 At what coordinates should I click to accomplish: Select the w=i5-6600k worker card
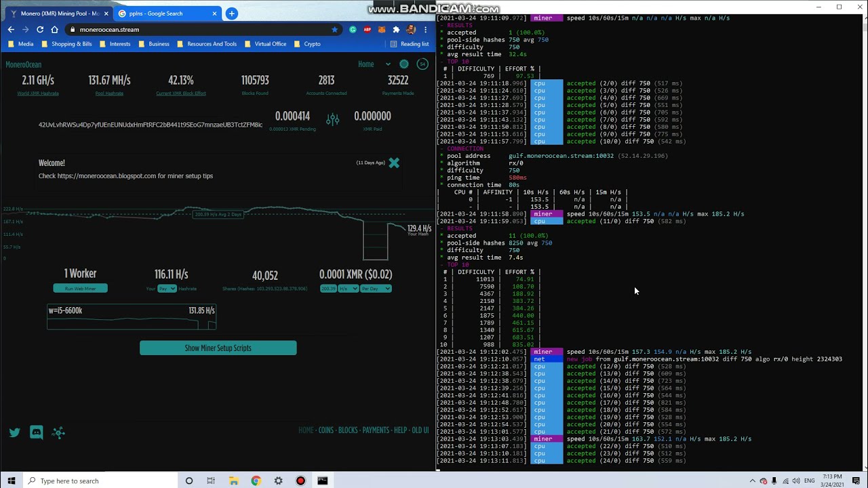tap(132, 317)
